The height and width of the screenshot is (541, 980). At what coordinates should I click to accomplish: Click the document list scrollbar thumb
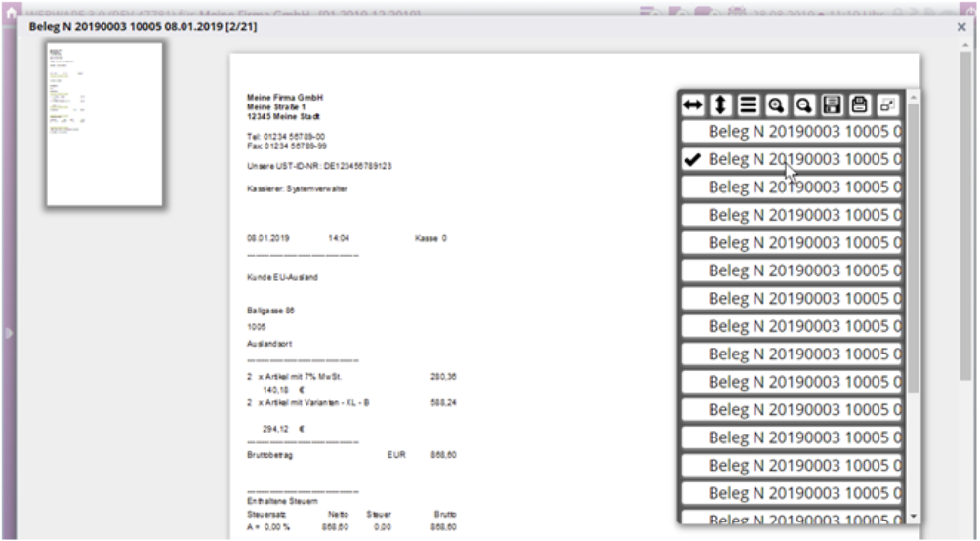tap(914, 244)
